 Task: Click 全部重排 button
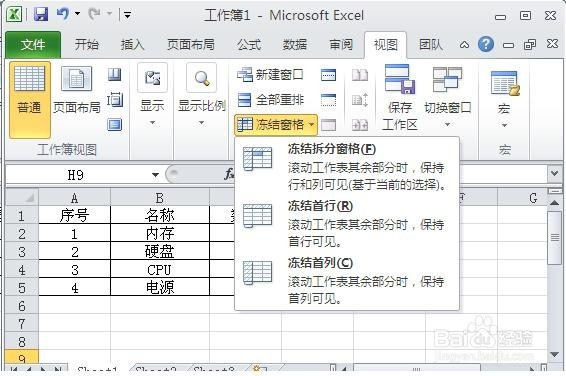270,100
